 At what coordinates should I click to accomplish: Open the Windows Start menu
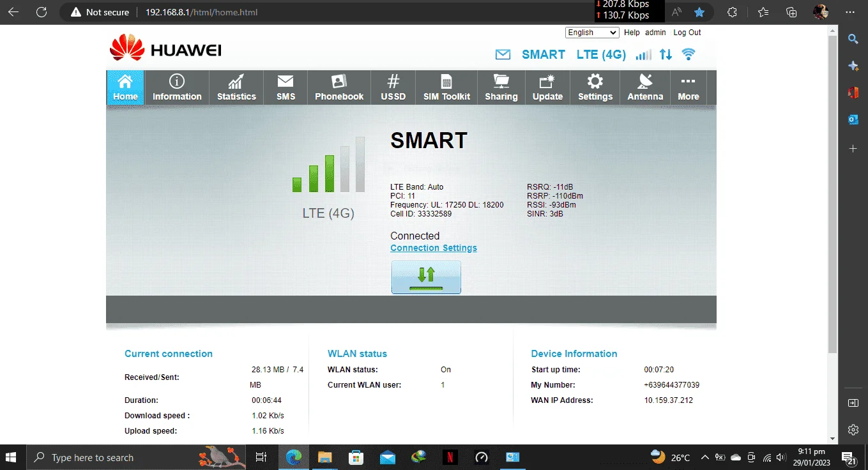(11, 457)
